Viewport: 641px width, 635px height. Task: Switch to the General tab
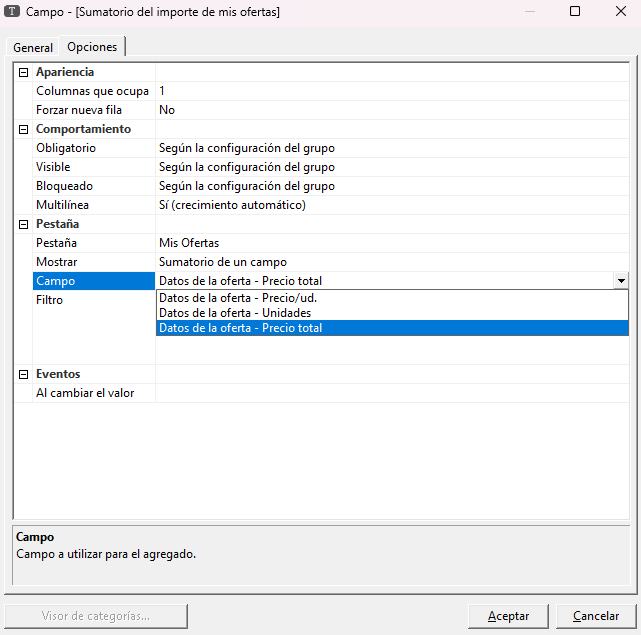click(33, 48)
